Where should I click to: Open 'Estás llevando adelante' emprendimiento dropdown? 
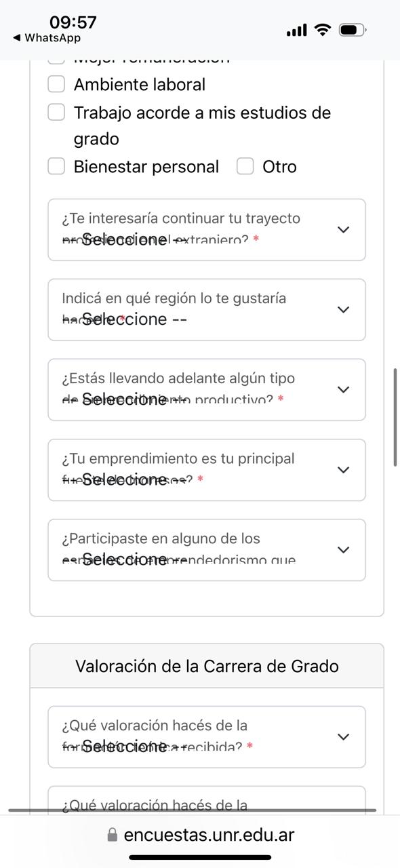click(x=207, y=390)
